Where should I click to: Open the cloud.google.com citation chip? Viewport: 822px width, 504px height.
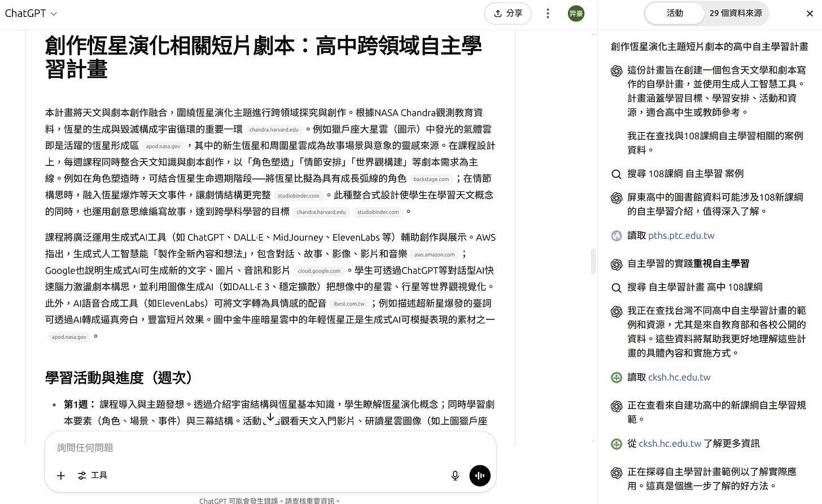tap(319, 271)
